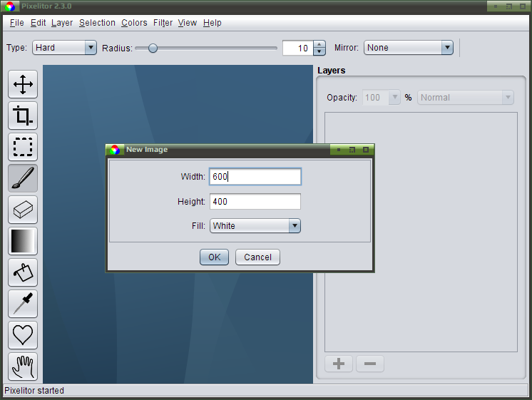
Task: Select the Hand tool
Action: click(23, 366)
